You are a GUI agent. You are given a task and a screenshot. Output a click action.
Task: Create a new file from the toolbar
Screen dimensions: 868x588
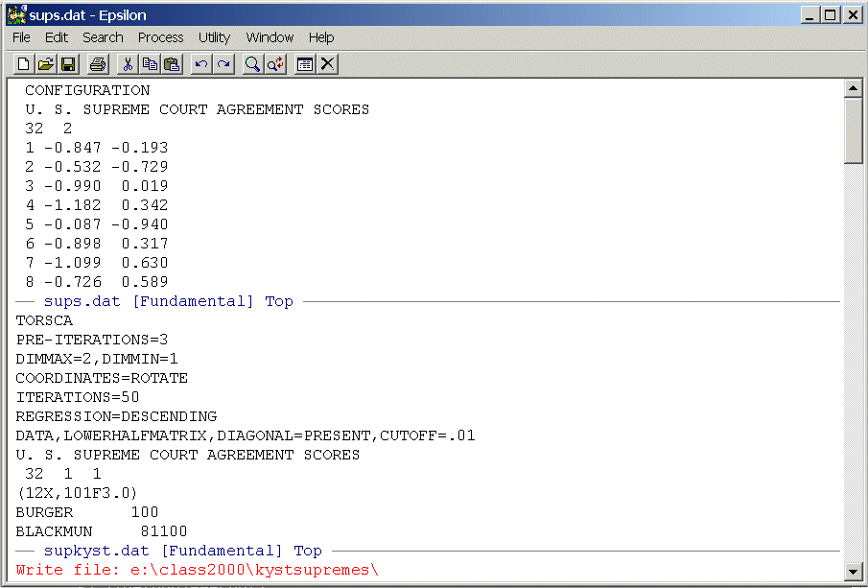24,64
